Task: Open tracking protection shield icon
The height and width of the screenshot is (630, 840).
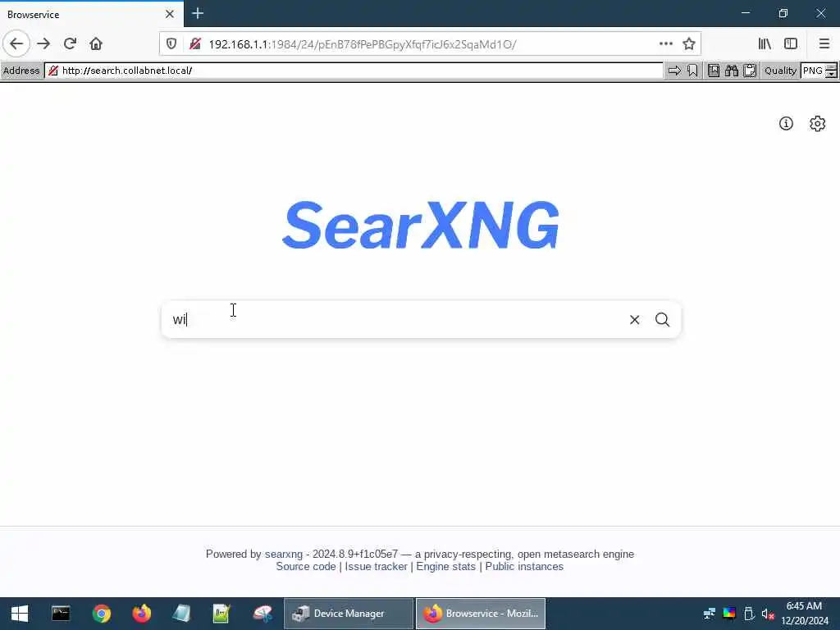Action: tap(171, 44)
